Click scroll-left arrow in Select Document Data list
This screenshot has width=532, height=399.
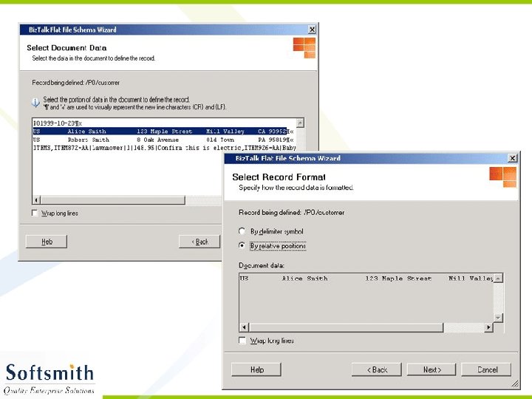pyautogui.click(x=37, y=200)
